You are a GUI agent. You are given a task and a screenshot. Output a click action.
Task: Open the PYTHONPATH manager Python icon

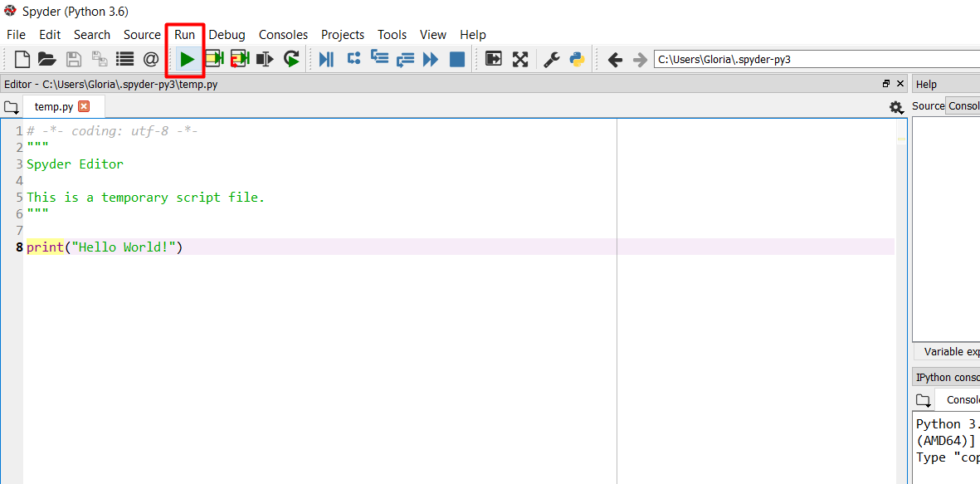pyautogui.click(x=577, y=59)
